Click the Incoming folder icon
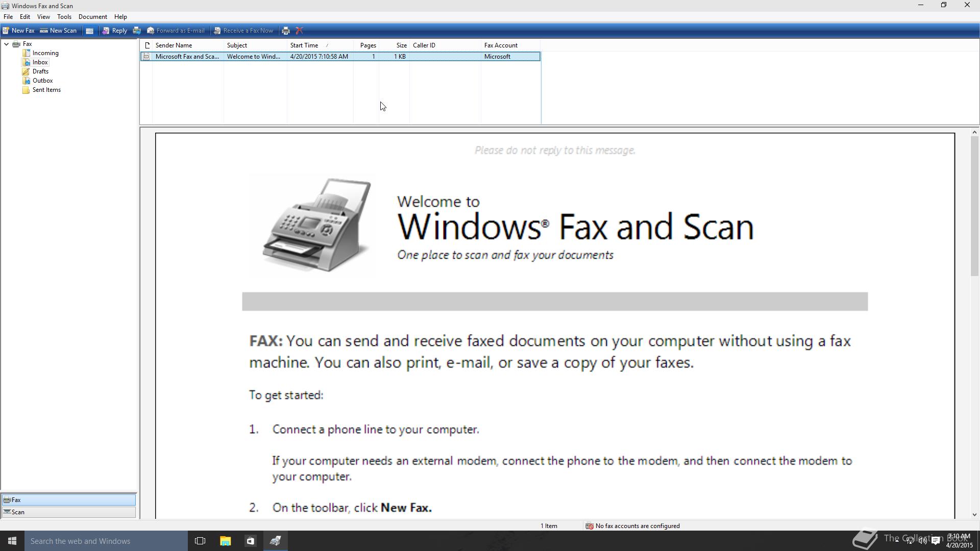980x551 pixels. [x=26, y=53]
